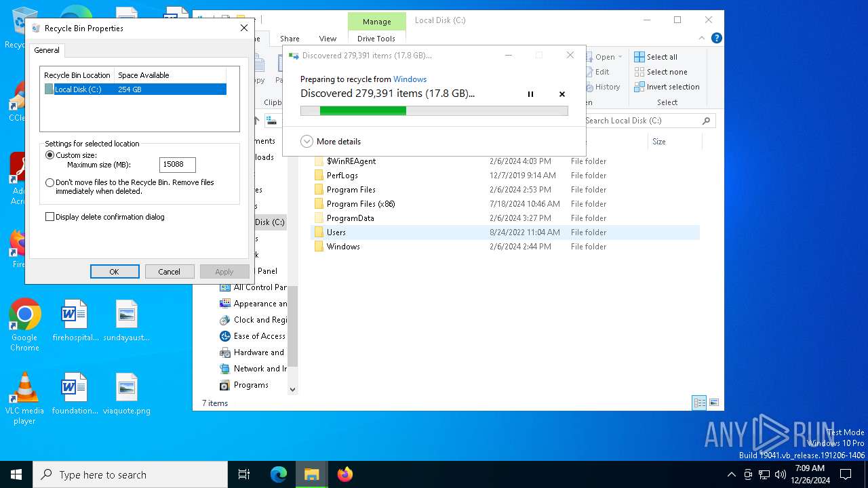Open Explorer Help question mark icon
The width and height of the screenshot is (868, 488).
[716, 39]
